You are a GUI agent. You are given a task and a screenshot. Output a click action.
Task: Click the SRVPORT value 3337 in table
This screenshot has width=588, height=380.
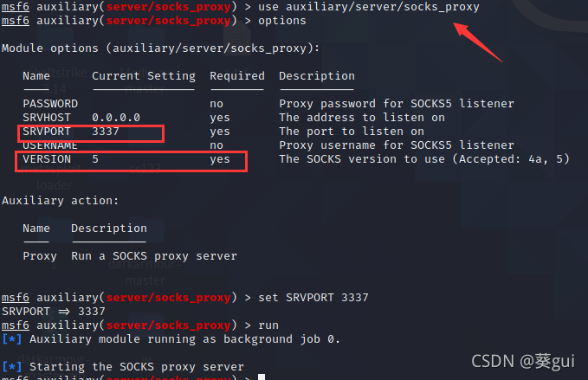(106, 132)
